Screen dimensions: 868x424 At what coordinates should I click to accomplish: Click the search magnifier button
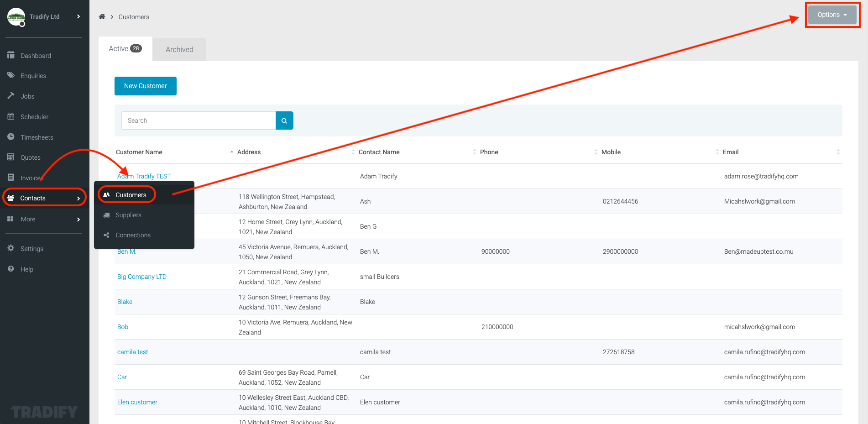pyautogui.click(x=284, y=120)
